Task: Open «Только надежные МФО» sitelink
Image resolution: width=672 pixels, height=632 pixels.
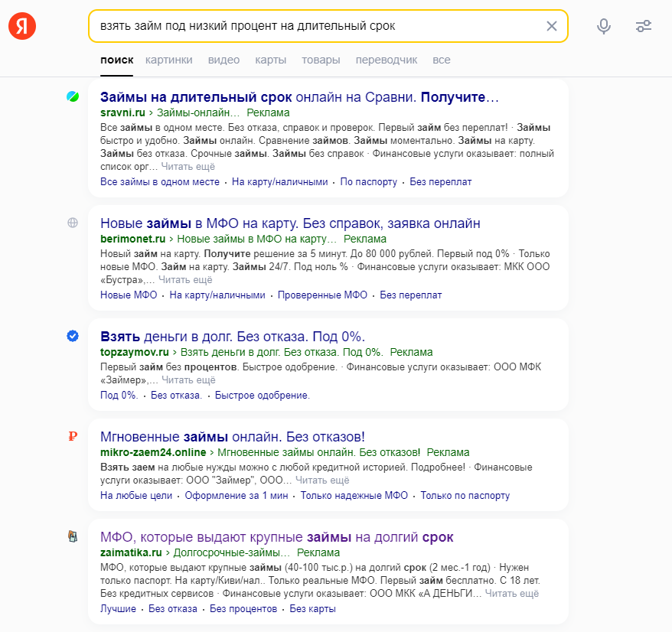Action: [354, 495]
